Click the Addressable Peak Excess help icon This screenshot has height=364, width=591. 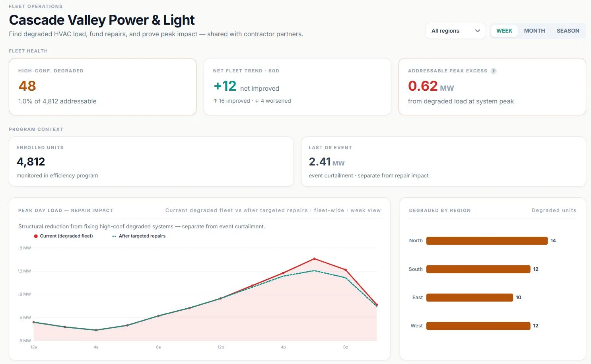coord(494,71)
